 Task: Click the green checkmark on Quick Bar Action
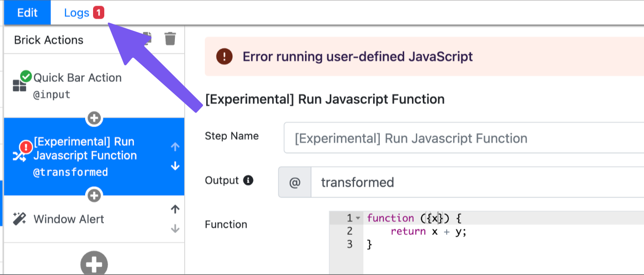26,76
